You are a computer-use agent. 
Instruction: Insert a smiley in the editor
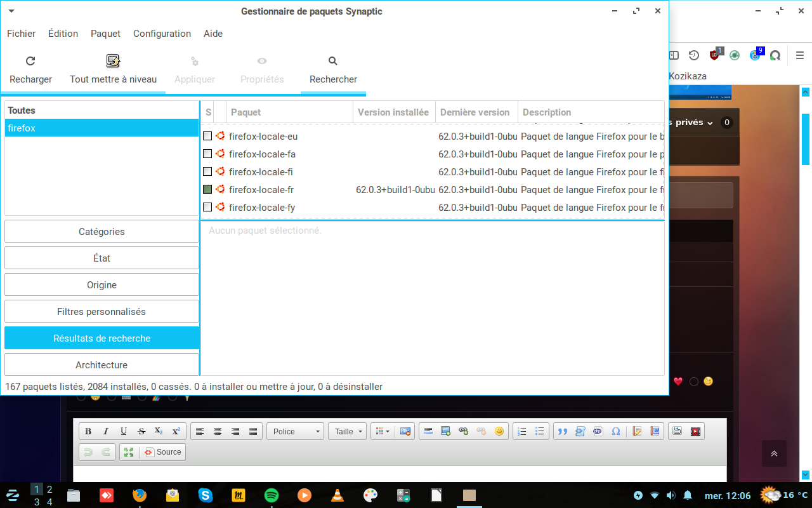coord(499,432)
